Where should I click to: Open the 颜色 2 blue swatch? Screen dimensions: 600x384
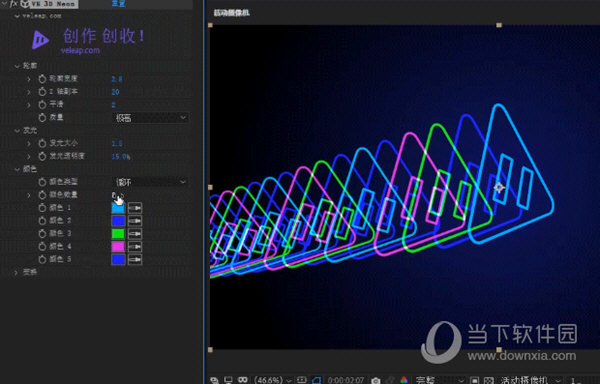pyautogui.click(x=118, y=221)
